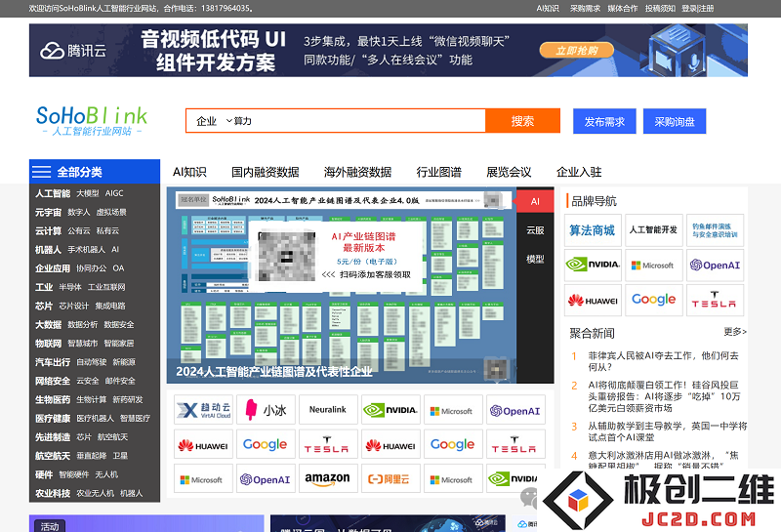Viewport: 781px width, 532px height.
Task: Click the 立即抢购 banner button
Action: click(x=577, y=51)
